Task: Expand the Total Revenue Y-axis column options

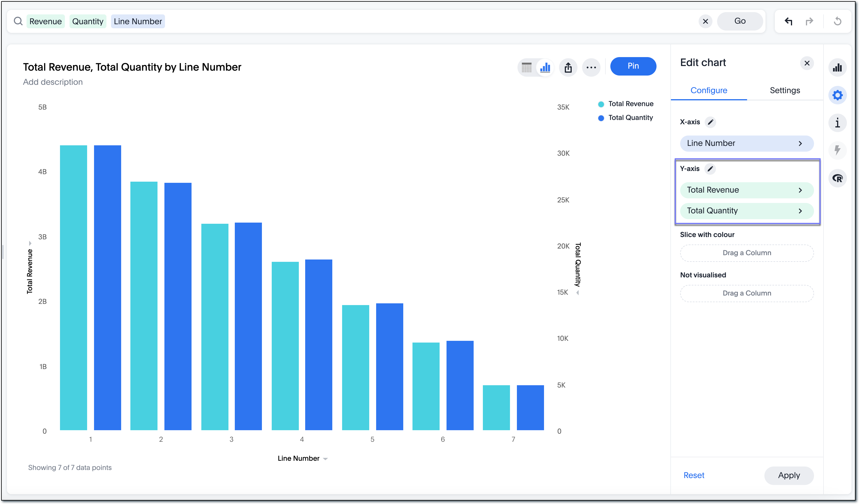Action: 800,190
